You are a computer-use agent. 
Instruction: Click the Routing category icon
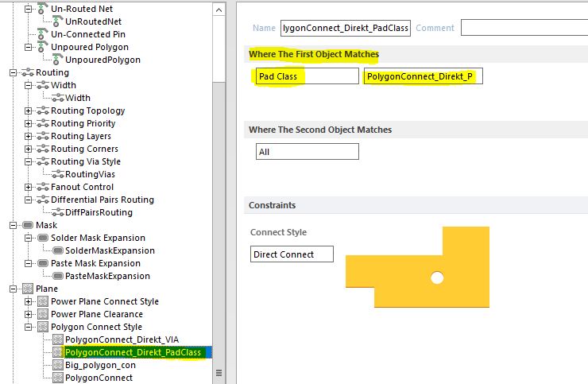point(28,72)
